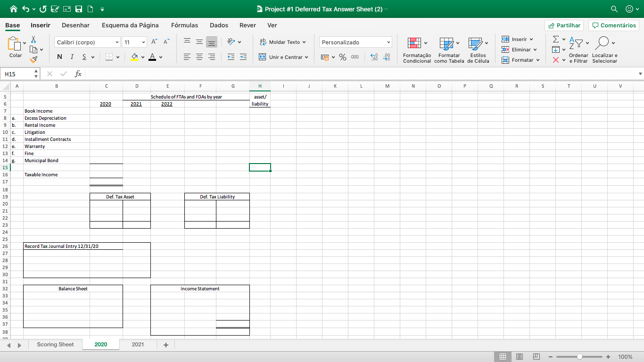Expand the borders dropdown arrow
644x362 pixels.
click(x=117, y=57)
